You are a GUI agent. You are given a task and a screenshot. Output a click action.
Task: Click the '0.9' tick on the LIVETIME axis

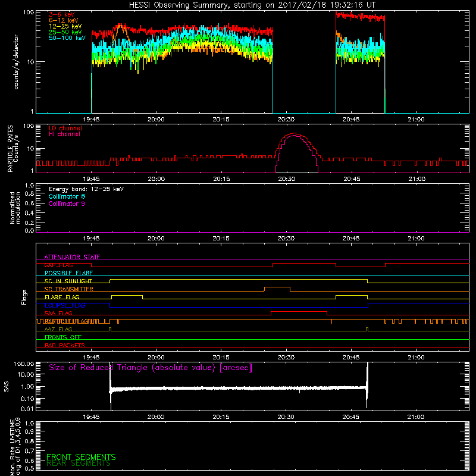pos(29,431)
